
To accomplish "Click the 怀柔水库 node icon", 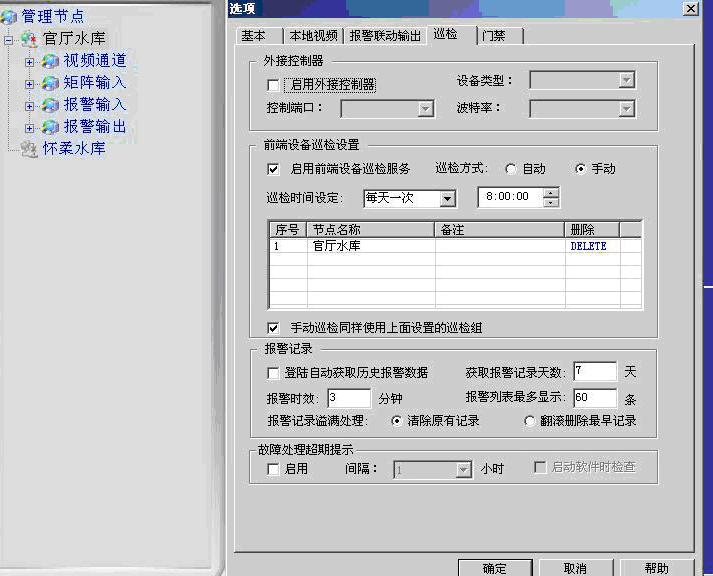I will pyautogui.click(x=29, y=149).
